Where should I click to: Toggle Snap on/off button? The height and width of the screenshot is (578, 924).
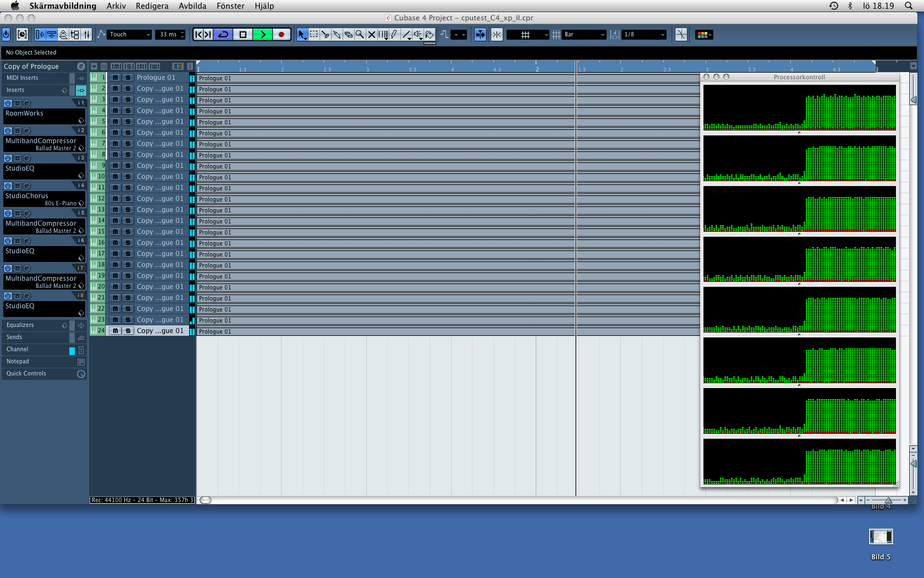coord(497,35)
